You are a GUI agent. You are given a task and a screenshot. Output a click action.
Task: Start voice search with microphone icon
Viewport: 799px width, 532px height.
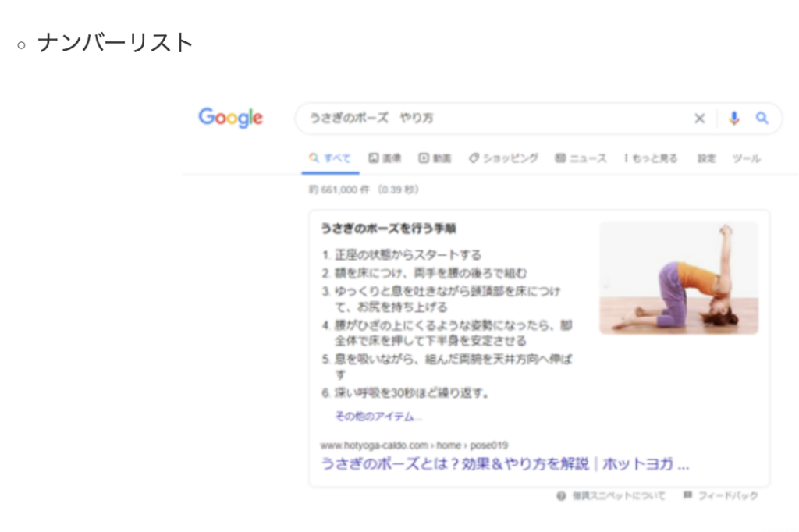pyautogui.click(x=733, y=119)
